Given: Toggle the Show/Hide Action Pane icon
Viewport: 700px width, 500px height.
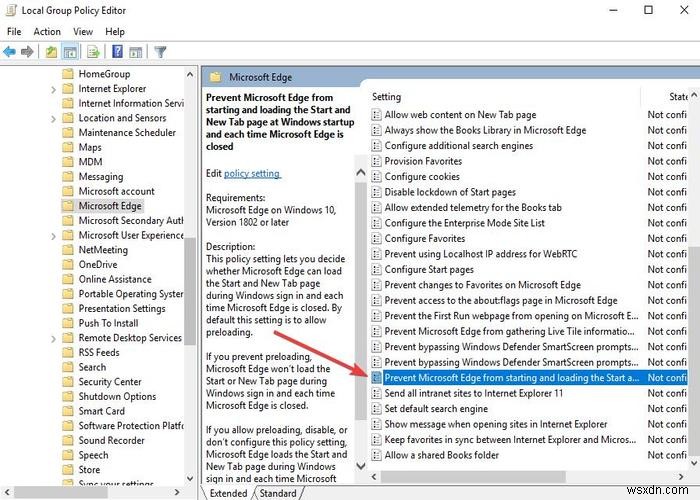Looking at the screenshot, I should (136, 52).
